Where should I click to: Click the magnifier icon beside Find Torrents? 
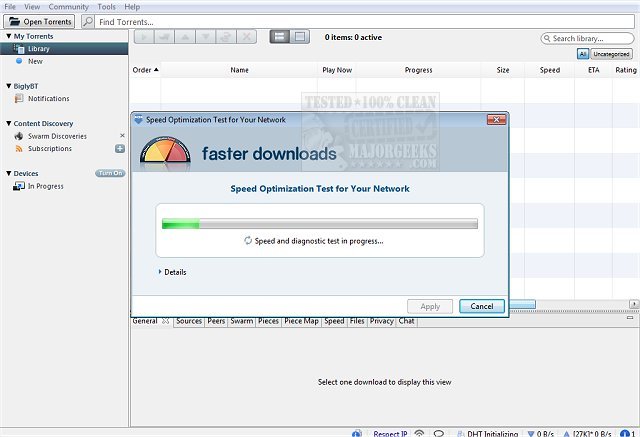(89, 21)
